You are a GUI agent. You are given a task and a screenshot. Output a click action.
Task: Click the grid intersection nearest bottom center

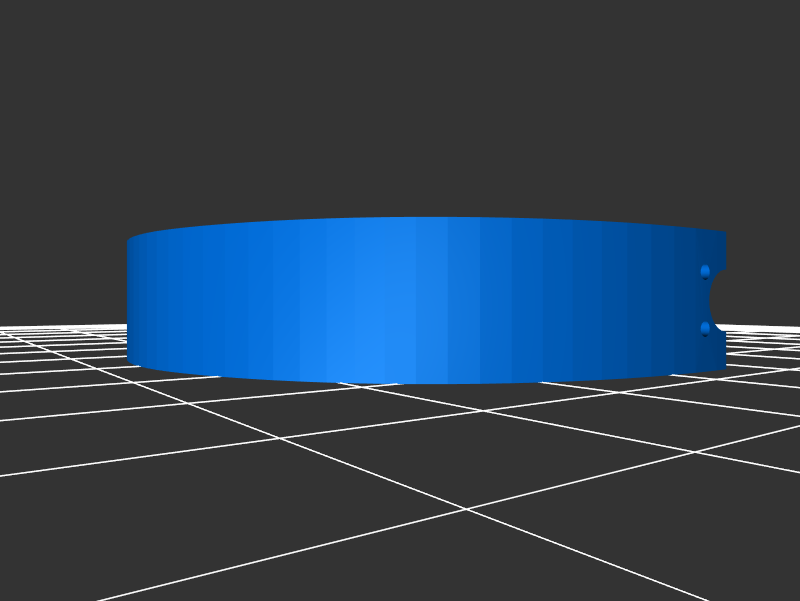(465, 509)
